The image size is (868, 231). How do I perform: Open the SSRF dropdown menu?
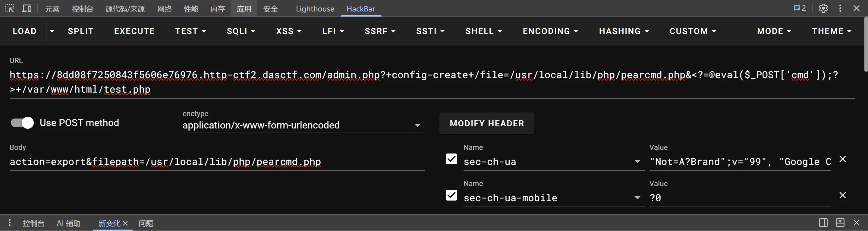[x=380, y=31]
